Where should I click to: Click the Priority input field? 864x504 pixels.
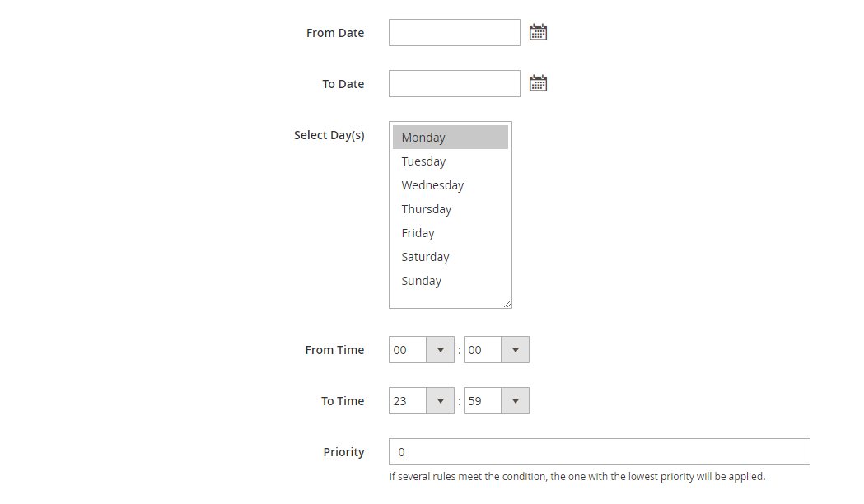(599, 452)
